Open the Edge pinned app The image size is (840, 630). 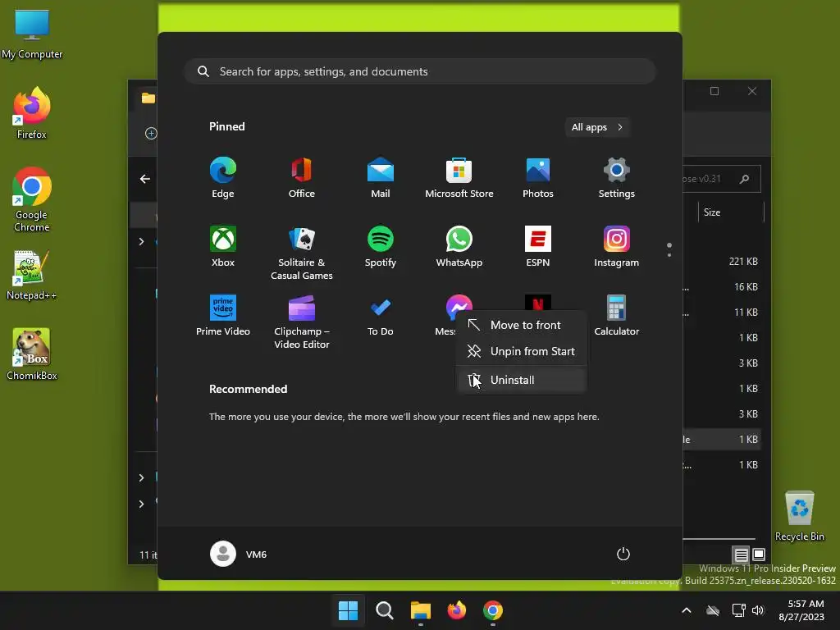pyautogui.click(x=223, y=178)
